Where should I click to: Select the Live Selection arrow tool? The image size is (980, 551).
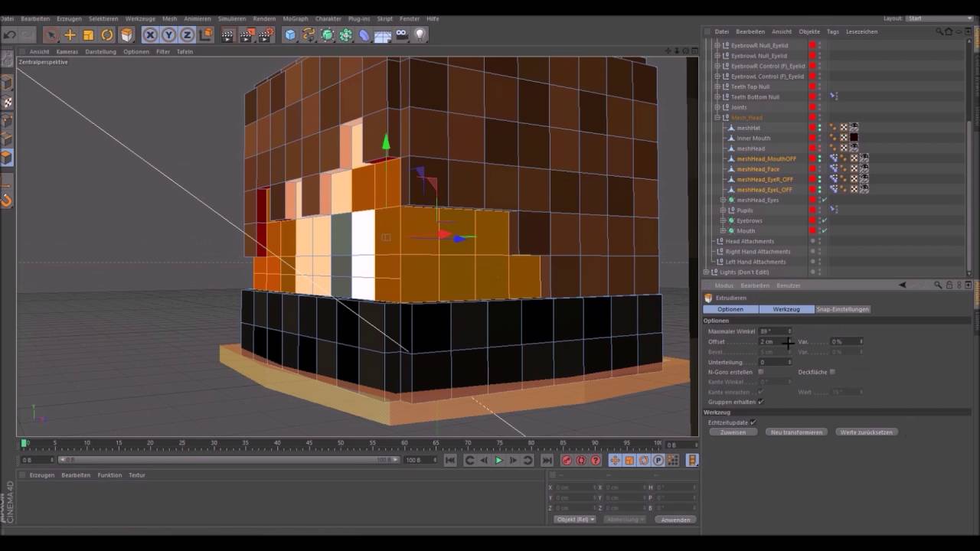pyautogui.click(x=51, y=34)
